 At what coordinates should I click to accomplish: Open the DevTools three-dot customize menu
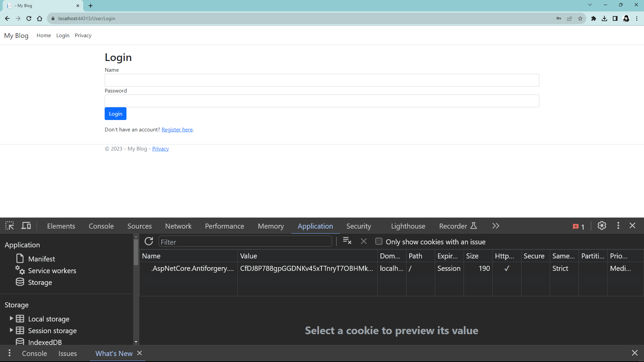pos(618,226)
